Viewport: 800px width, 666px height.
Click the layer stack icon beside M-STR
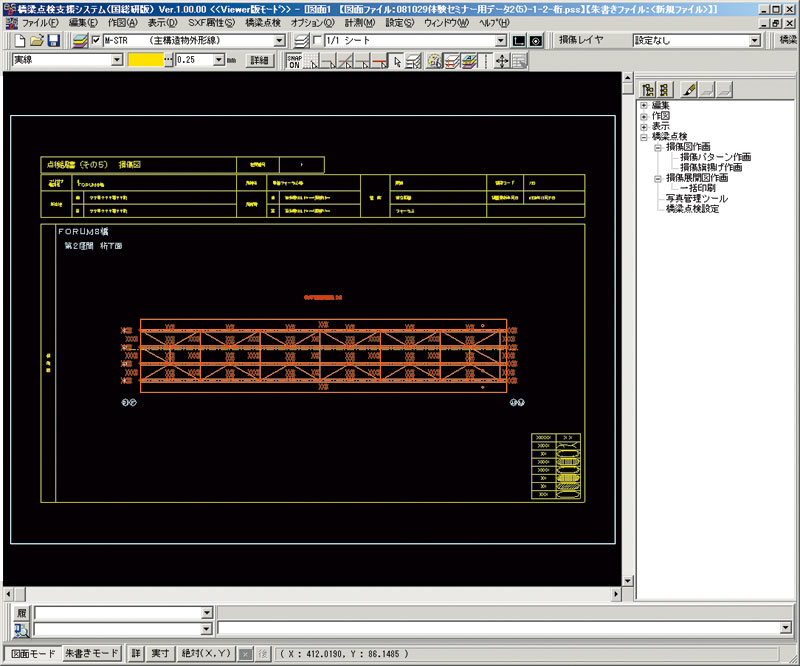coord(77,41)
